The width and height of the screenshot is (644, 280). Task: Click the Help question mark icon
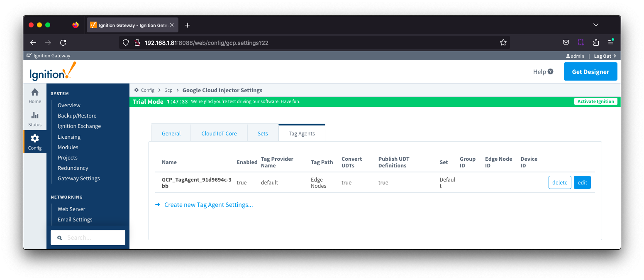550,71
